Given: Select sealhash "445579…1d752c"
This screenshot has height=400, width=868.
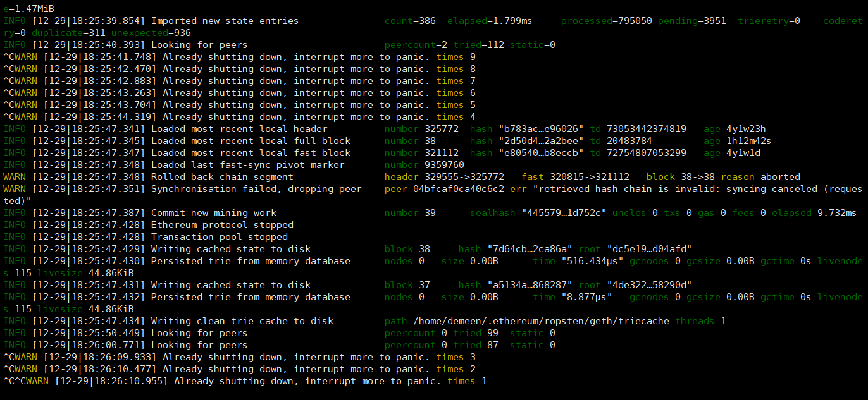Looking at the screenshot, I should (x=538, y=213).
